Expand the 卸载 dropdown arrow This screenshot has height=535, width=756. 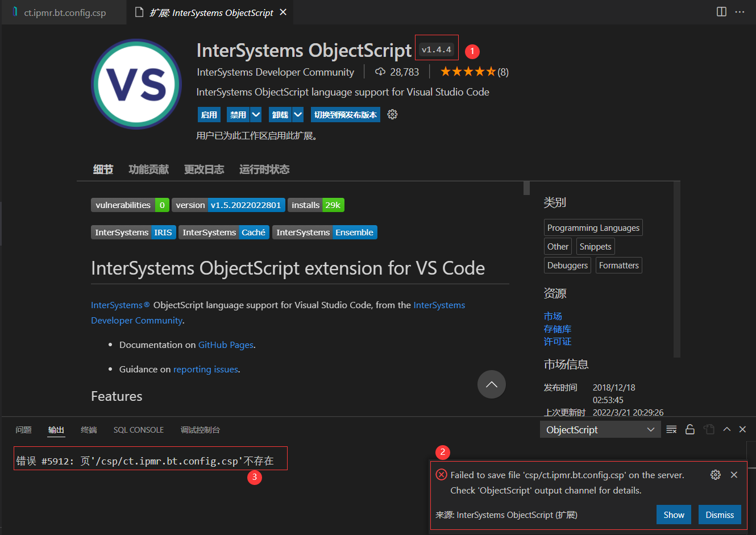[x=297, y=114]
